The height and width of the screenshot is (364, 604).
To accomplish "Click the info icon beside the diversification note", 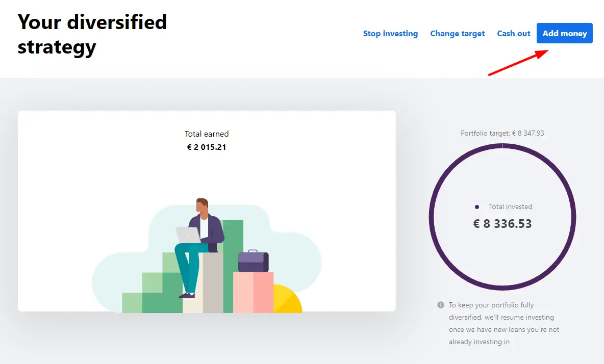I will click(441, 305).
